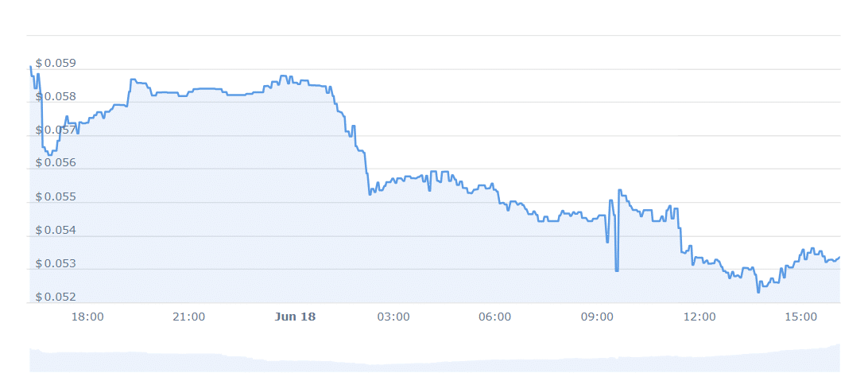Select the $0.055 y-axis label
The image size is (868, 377).
tap(56, 197)
